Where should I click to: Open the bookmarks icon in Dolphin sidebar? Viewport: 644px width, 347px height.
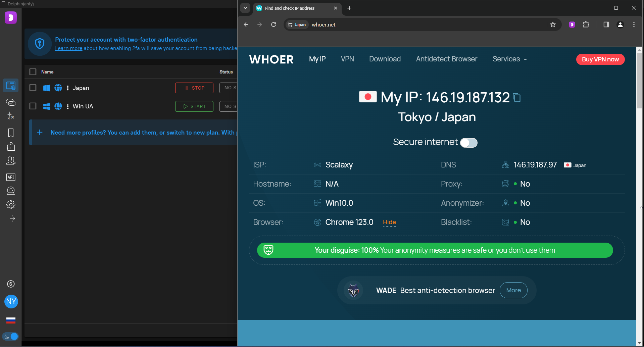point(11,133)
